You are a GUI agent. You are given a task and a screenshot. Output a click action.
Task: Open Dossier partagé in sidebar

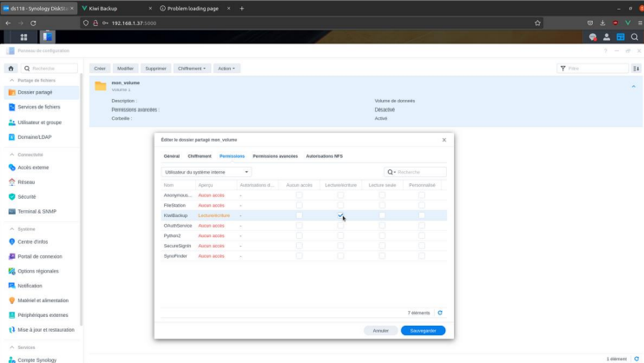coord(41,92)
